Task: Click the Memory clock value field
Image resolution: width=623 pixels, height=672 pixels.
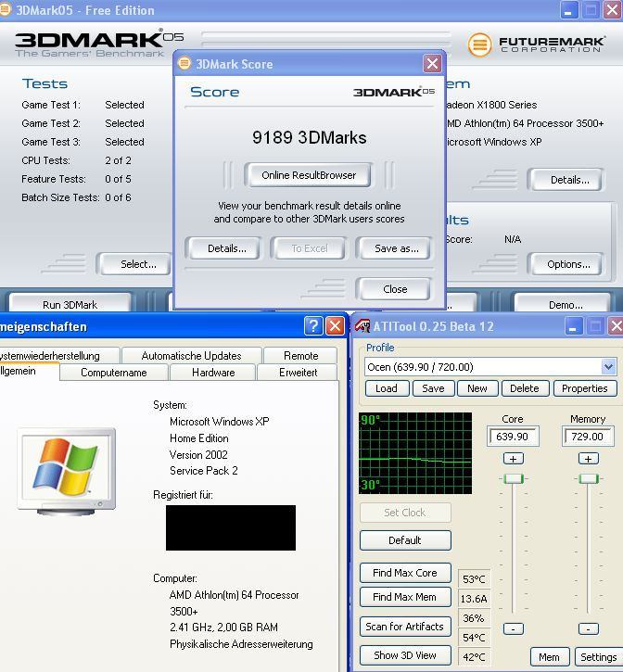Action: click(588, 437)
